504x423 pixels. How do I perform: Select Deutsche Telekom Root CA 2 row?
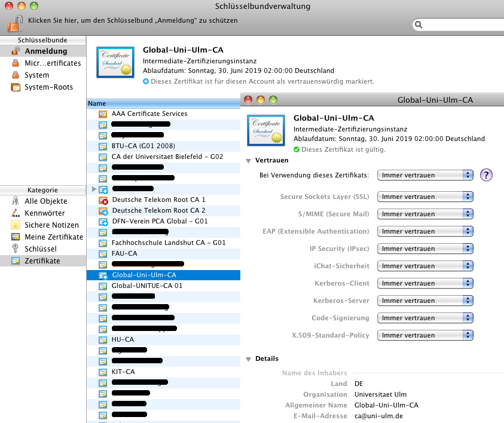[x=163, y=211]
